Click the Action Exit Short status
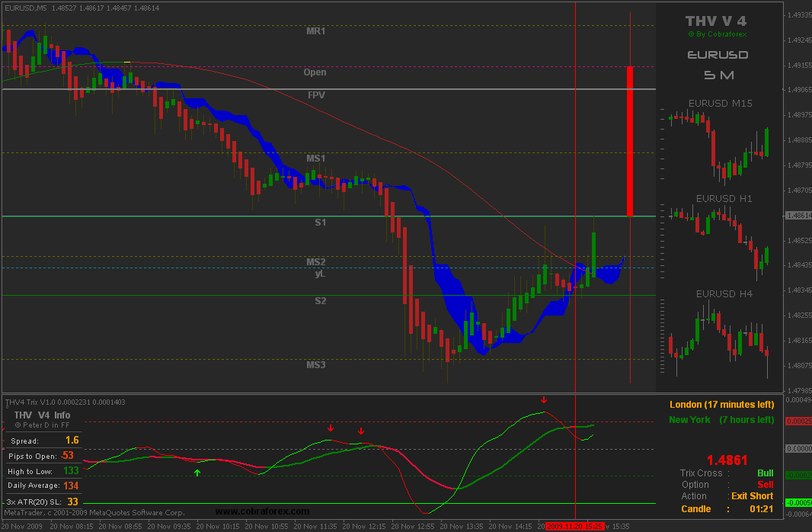 (752, 496)
